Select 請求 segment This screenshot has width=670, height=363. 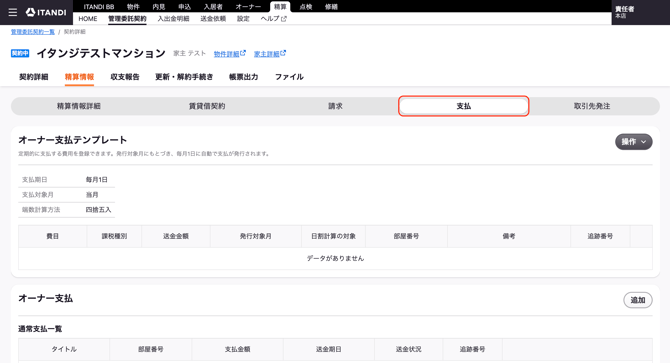click(335, 106)
